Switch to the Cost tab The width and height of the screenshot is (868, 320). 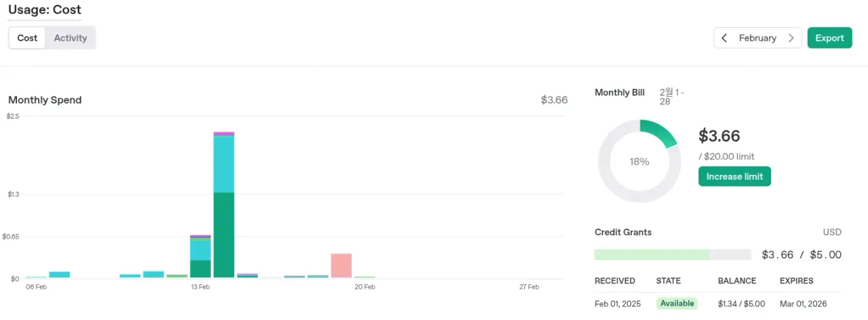27,38
